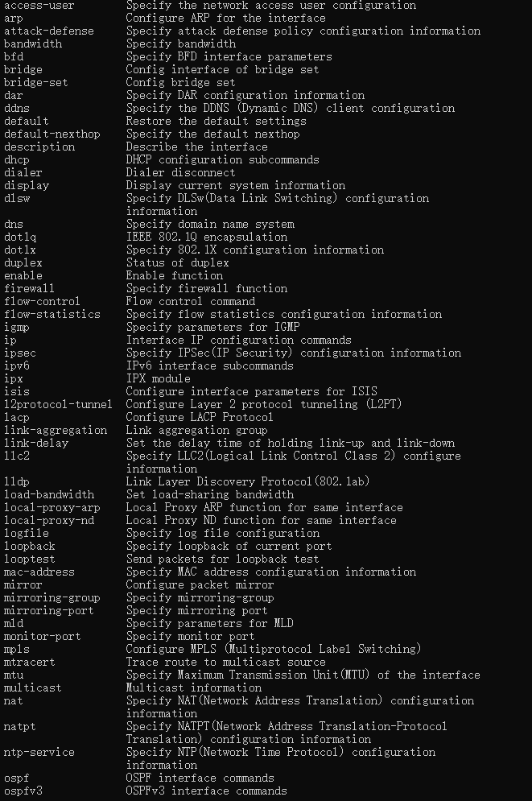Image resolution: width=532 pixels, height=801 pixels.
Task: Click the 'mtracert' command keyword
Action: click(29, 663)
